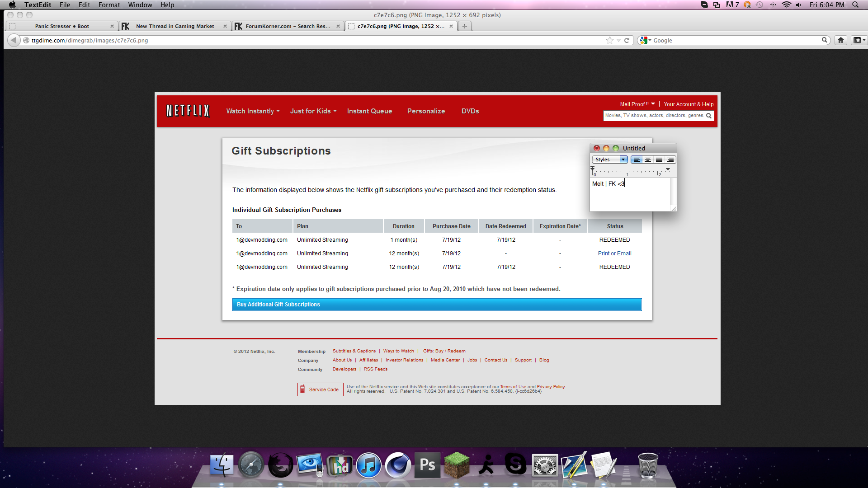The image size is (868, 488).
Task: Expand the Watch Instantly dropdown
Action: tap(253, 111)
